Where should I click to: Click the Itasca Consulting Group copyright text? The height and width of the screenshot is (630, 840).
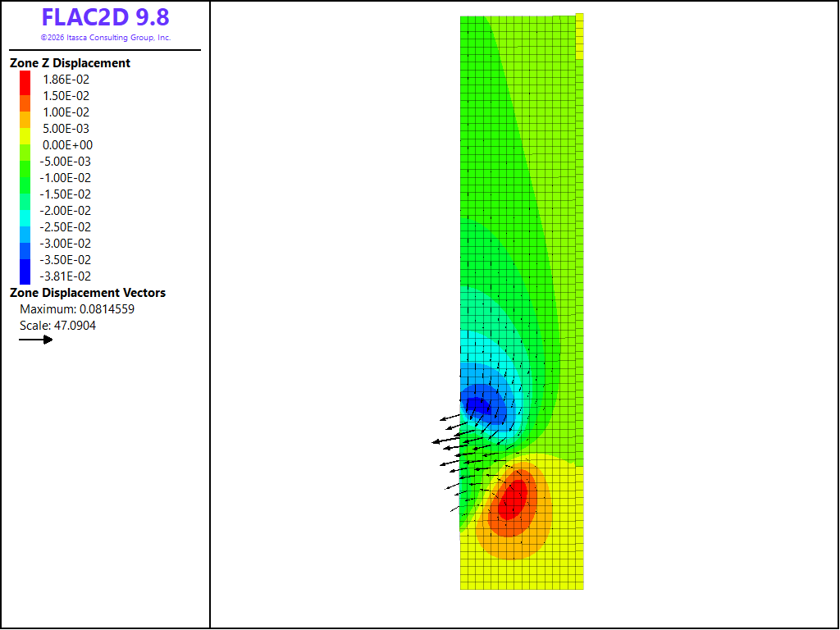click(x=106, y=38)
